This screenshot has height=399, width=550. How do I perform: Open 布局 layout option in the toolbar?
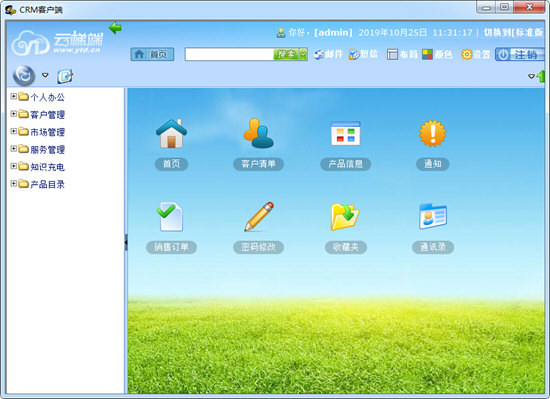click(x=402, y=54)
